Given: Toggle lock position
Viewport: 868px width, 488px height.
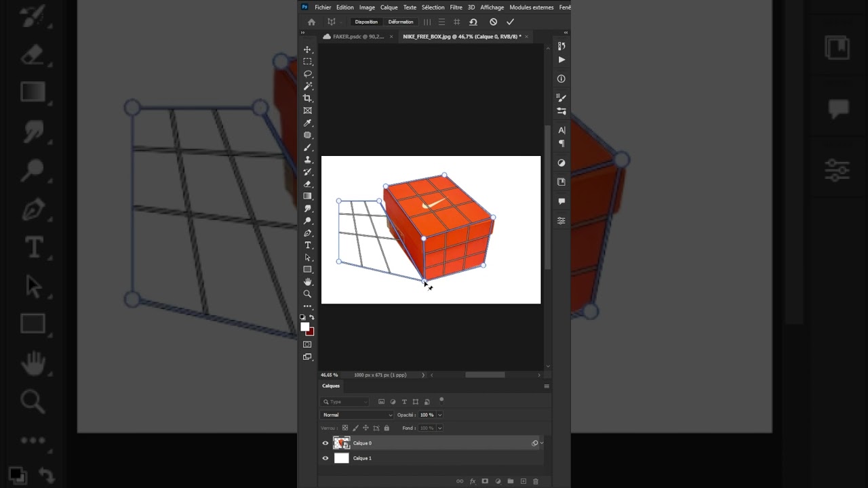Looking at the screenshot, I should (x=366, y=428).
